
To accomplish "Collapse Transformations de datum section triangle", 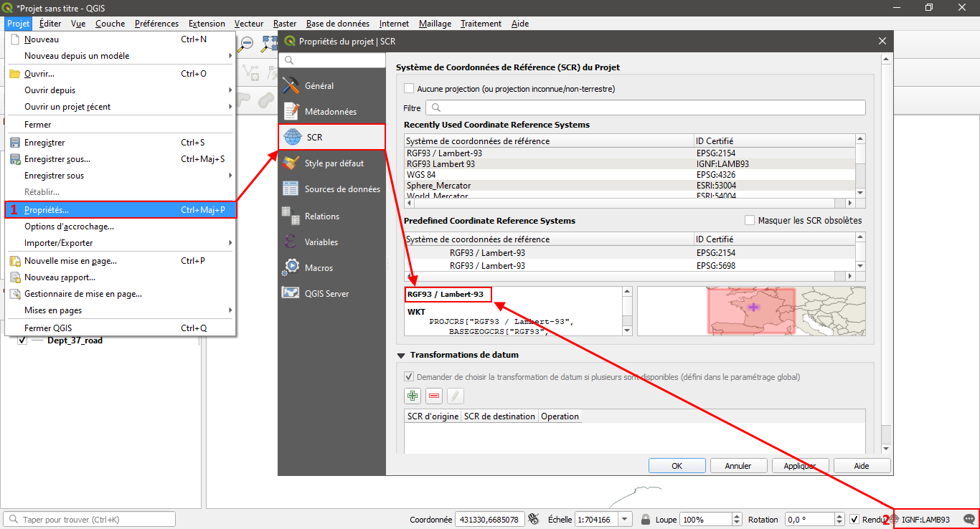I will pyautogui.click(x=400, y=355).
